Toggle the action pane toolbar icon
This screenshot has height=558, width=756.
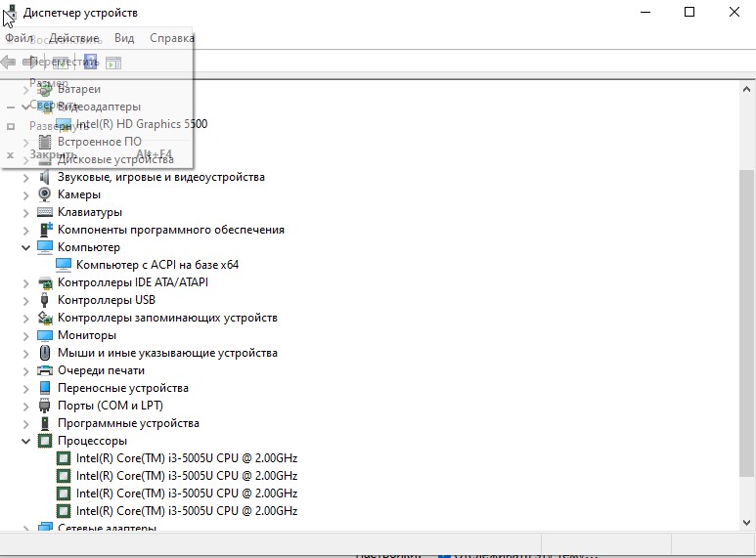pyautogui.click(x=113, y=63)
